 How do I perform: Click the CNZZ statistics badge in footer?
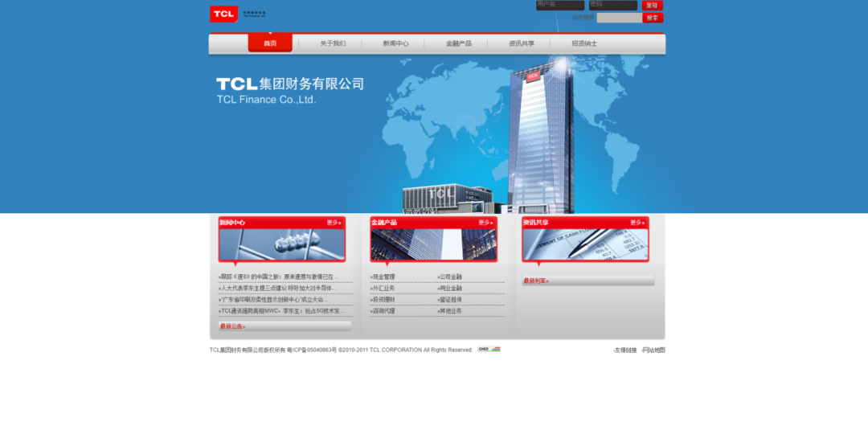coord(489,350)
